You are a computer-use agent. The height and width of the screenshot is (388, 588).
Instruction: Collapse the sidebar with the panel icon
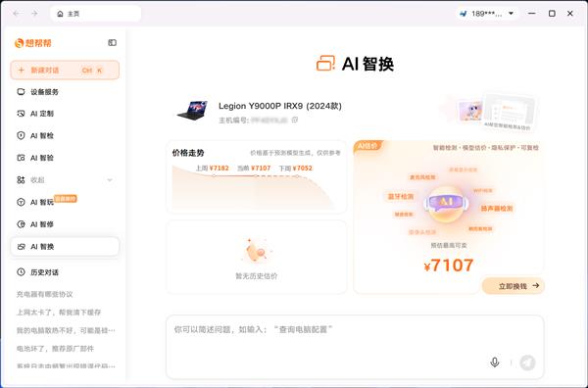112,43
